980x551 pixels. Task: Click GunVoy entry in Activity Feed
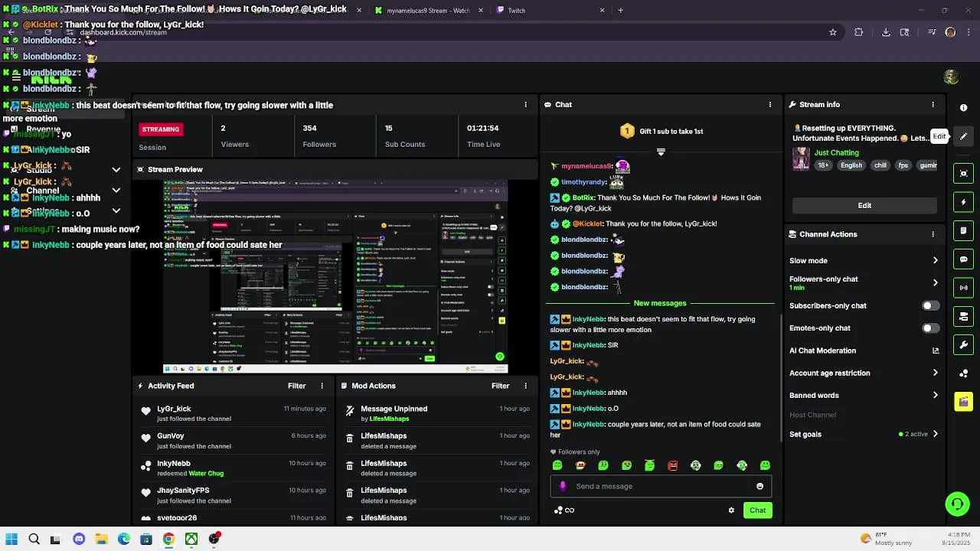click(234, 441)
